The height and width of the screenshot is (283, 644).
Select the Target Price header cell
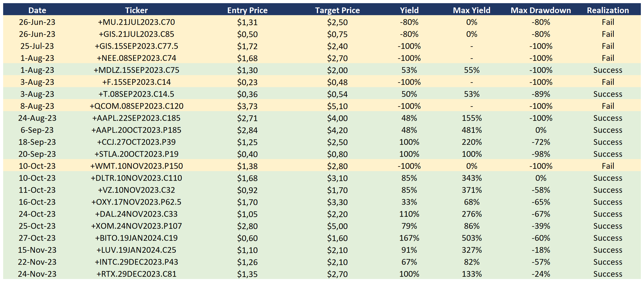click(x=337, y=10)
